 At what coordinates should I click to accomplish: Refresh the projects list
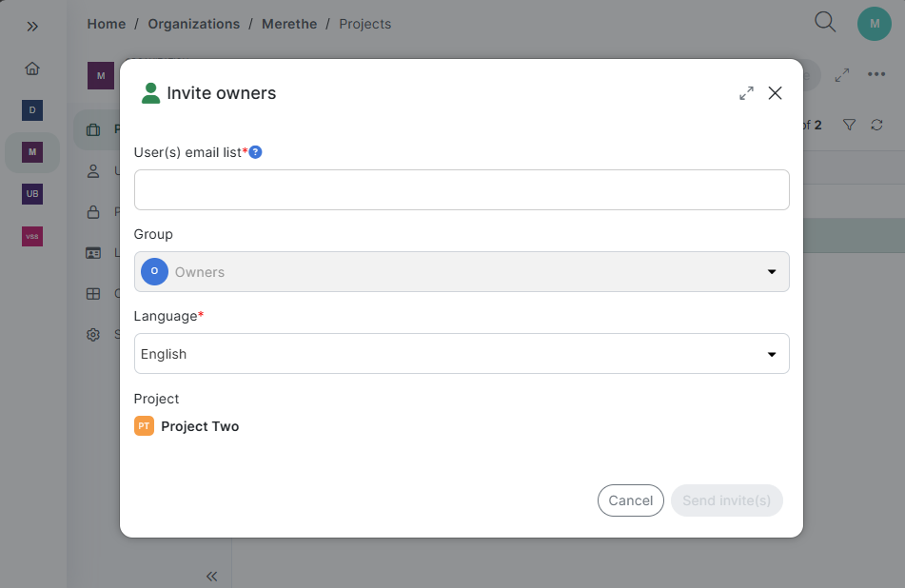point(876,125)
